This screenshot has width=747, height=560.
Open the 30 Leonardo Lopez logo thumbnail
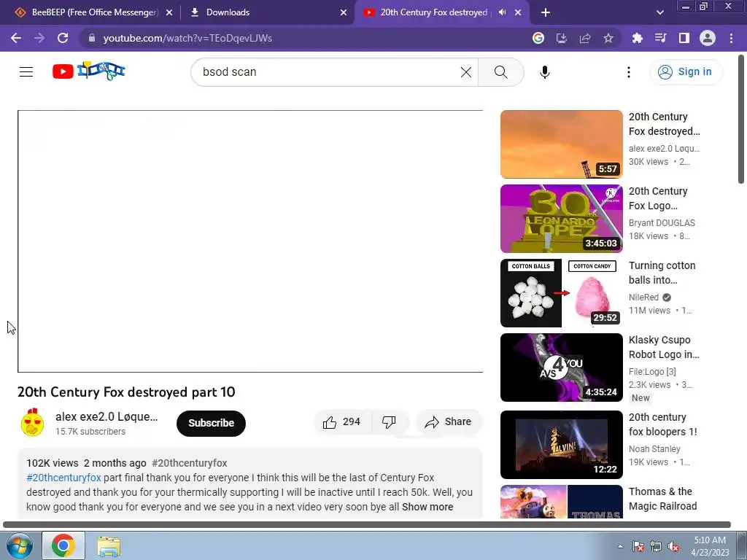pyautogui.click(x=561, y=219)
